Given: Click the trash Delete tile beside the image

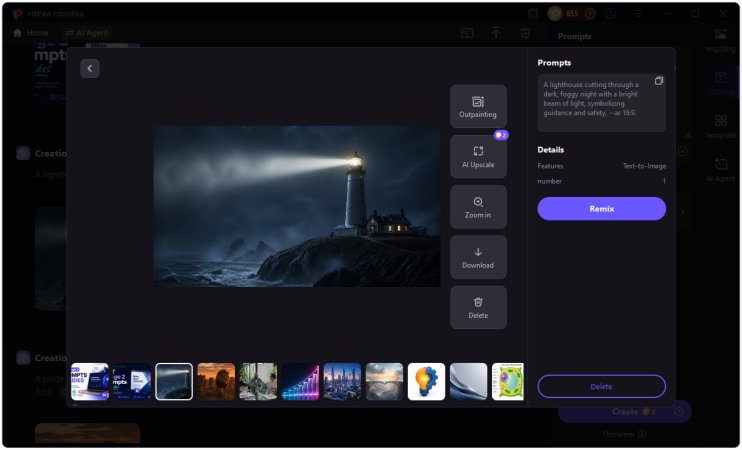Looking at the screenshot, I should [478, 308].
